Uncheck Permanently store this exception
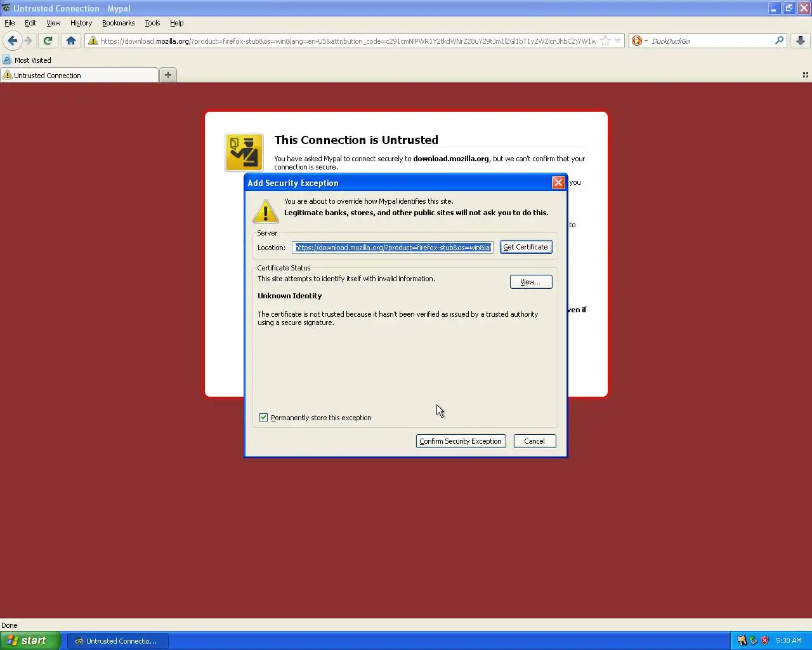The image size is (812, 650). click(263, 417)
